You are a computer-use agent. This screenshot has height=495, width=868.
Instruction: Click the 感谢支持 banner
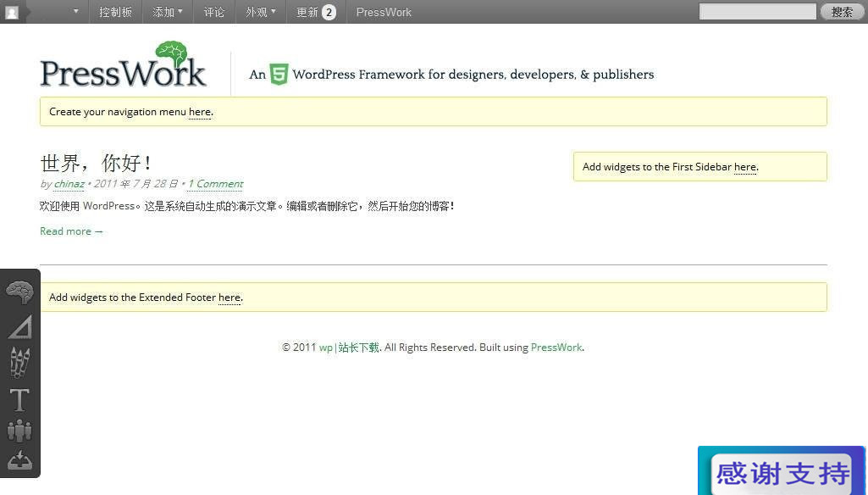[x=782, y=471]
